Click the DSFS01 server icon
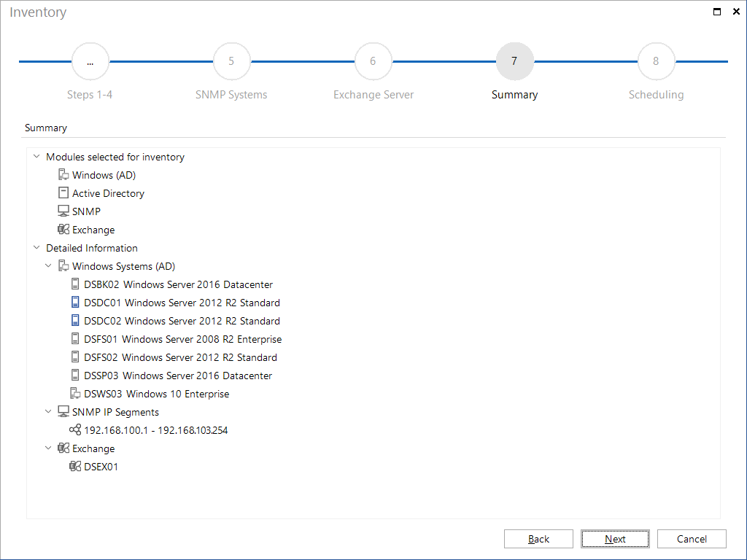 75,338
